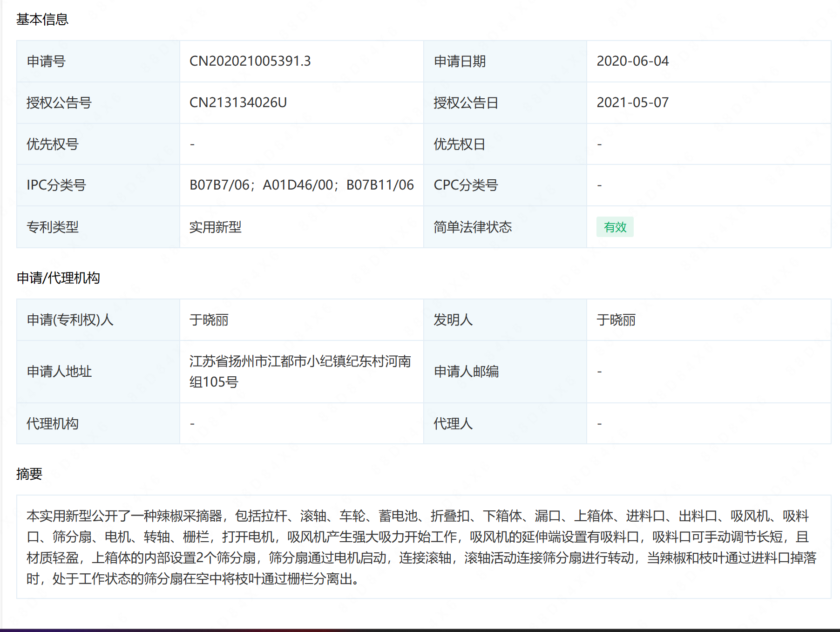Click the IPC分类号 label cell

coord(98,185)
